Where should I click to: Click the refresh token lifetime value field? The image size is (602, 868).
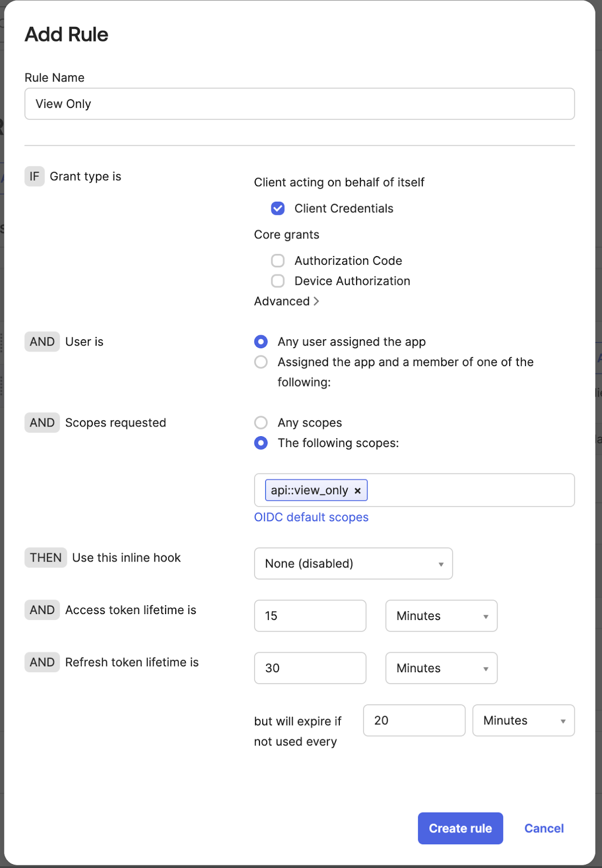310,668
